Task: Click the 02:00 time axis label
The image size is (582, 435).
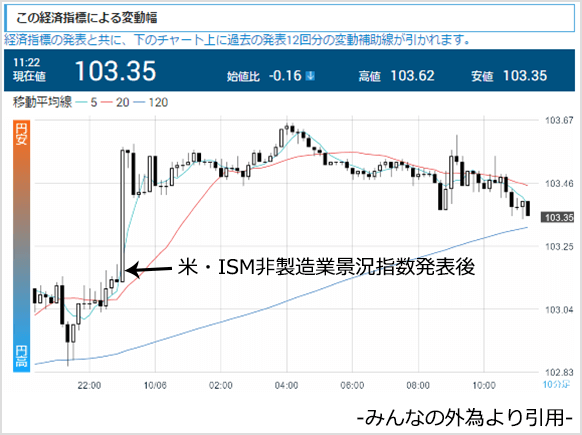Action: pyautogui.click(x=221, y=386)
